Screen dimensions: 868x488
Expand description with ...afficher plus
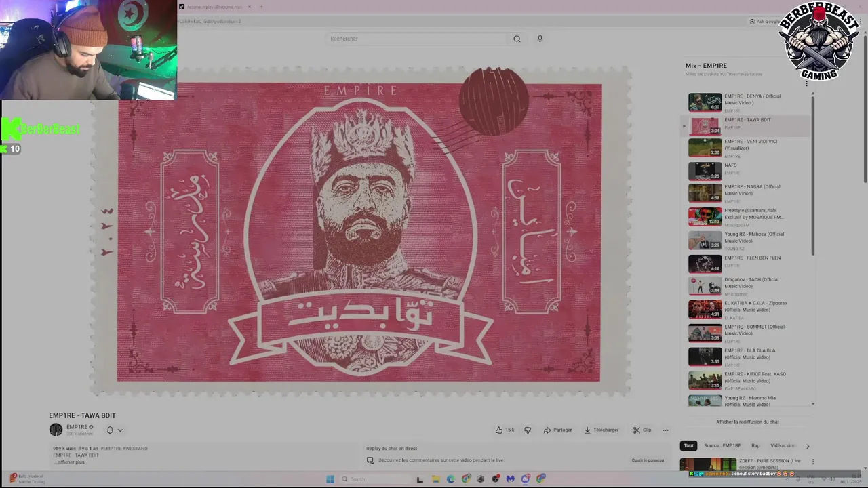click(x=70, y=462)
